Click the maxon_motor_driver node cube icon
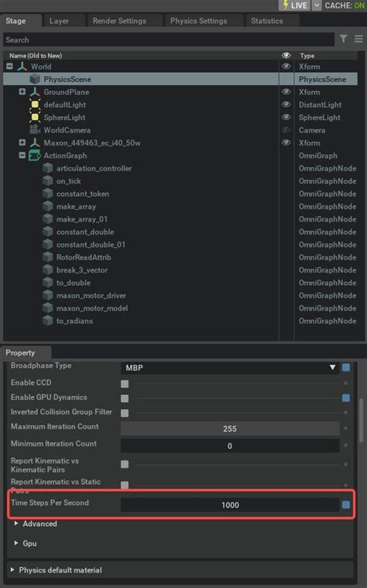 [47, 295]
